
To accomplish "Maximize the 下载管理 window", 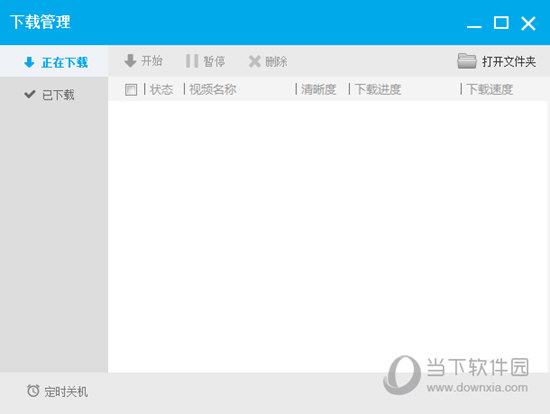I will click(x=501, y=23).
